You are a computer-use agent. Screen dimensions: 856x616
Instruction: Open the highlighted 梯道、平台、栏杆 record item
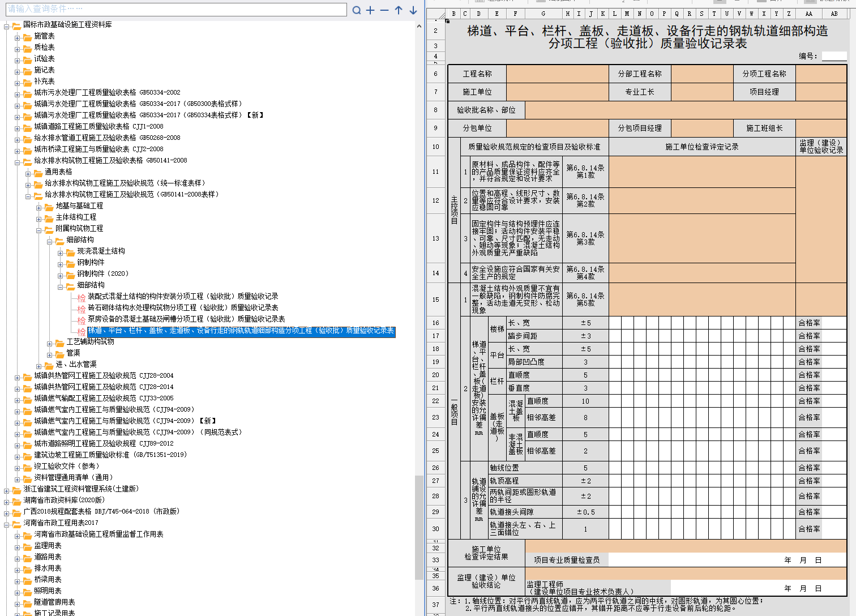pos(241,331)
